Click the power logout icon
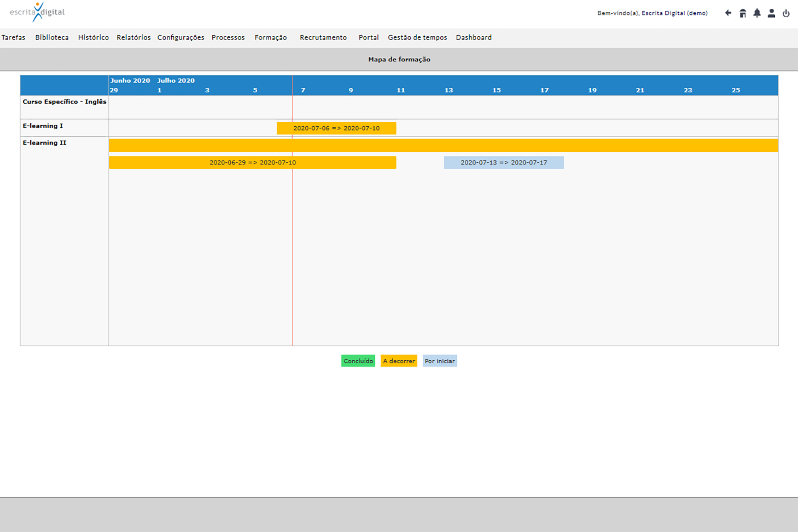 click(786, 13)
